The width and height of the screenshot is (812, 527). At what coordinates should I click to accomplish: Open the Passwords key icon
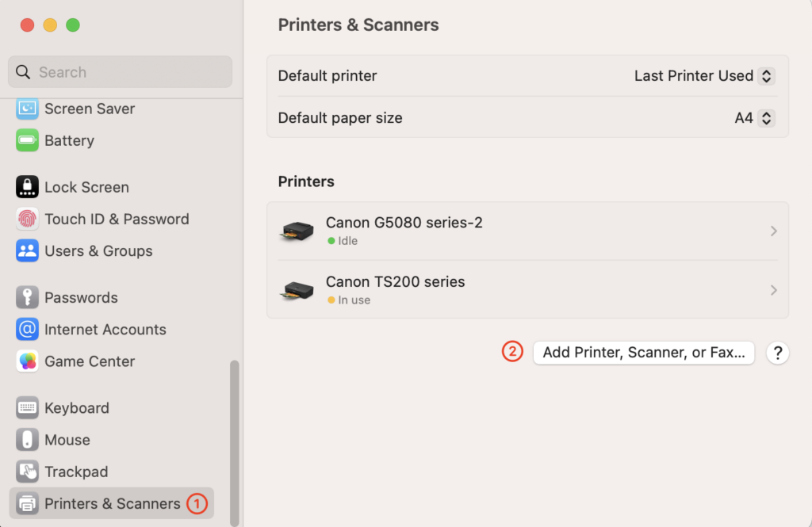coord(27,297)
